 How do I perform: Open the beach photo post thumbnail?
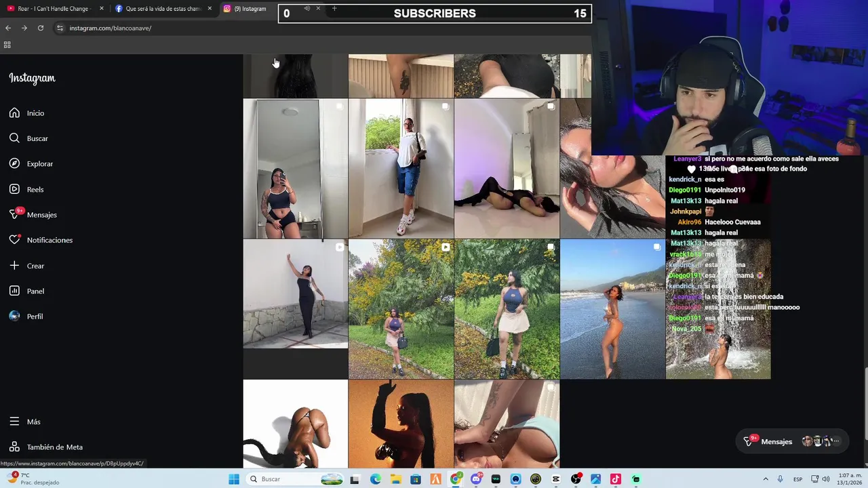612,309
